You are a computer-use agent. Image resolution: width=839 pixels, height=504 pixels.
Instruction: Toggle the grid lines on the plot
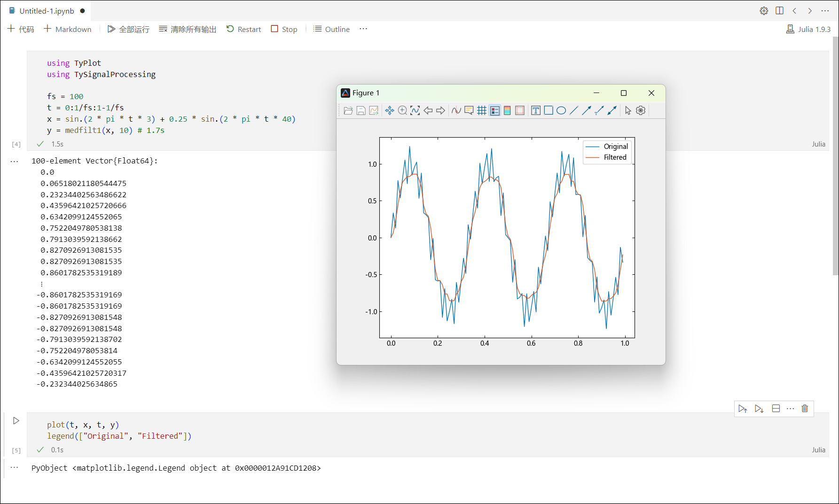[482, 110]
